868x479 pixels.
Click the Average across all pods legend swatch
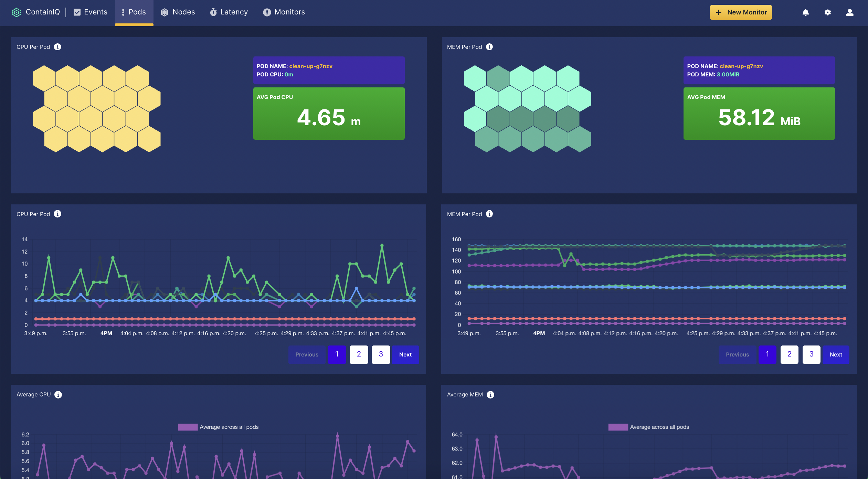click(x=187, y=427)
